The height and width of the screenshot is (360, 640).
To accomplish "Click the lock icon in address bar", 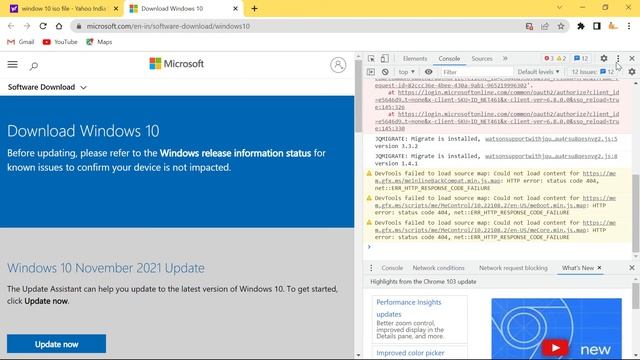I will tap(79, 26).
